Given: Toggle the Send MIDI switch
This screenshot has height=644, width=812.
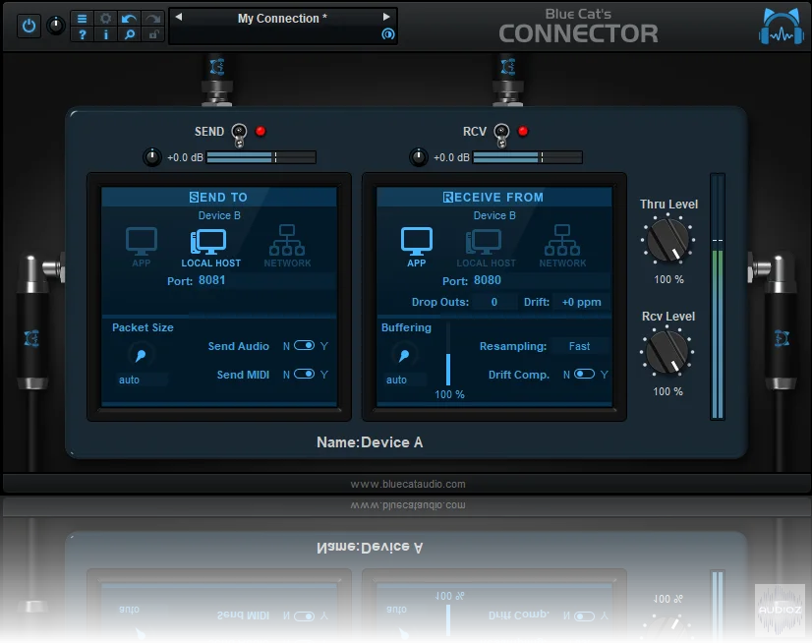Looking at the screenshot, I should point(304,374).
